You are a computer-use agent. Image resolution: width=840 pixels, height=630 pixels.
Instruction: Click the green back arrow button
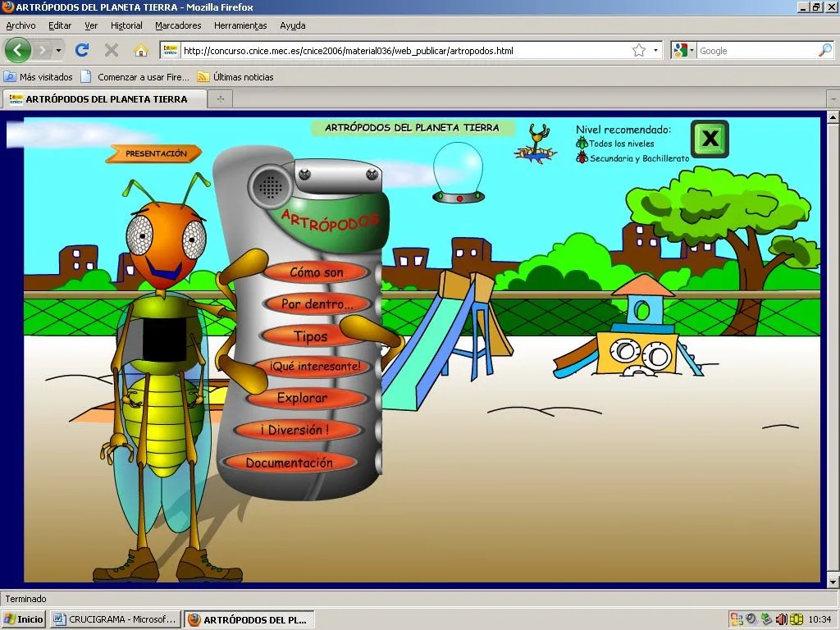coord(17,51)
